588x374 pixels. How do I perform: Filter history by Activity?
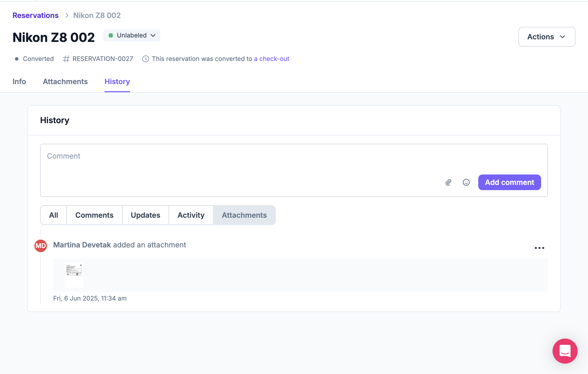(x=191, y=215)
